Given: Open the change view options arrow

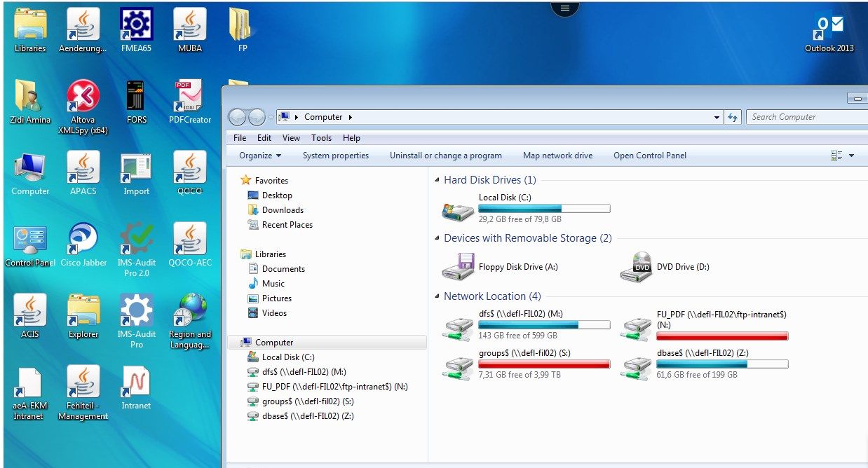Looking at the screenshot, I should coord(852,156).
